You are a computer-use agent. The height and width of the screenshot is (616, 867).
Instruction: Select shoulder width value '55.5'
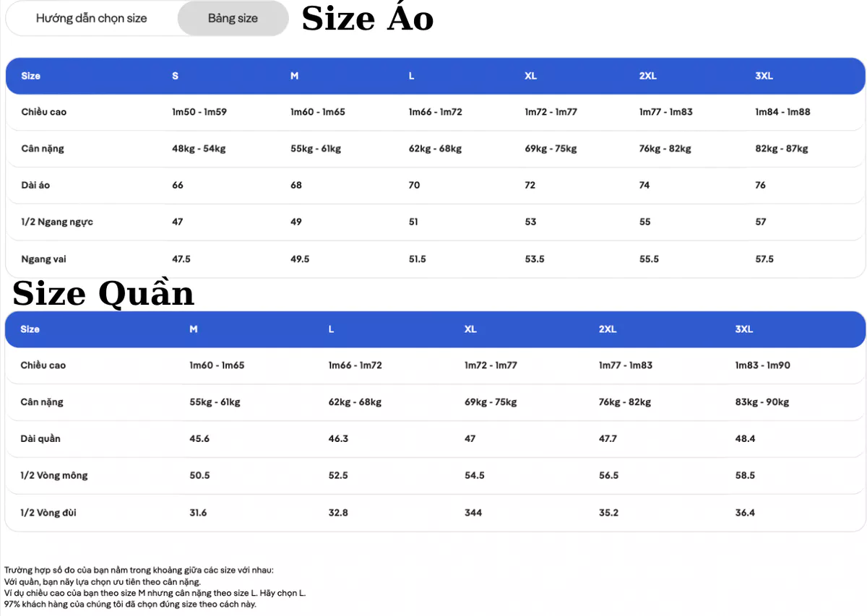click(x=649, y=259)
